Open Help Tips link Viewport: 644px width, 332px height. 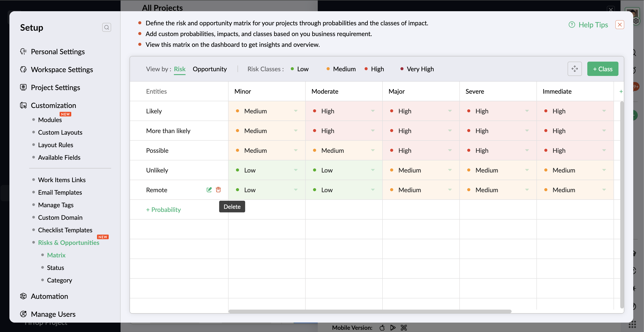click(x=593, y=24)
